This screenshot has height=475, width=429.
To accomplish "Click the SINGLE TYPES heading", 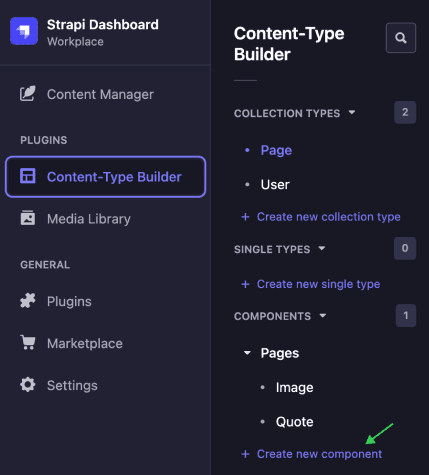I will [272, 249].
